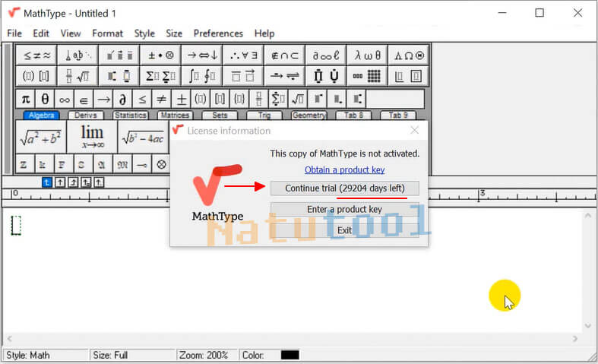This screenshot has width=598, height=364.
Task: Insert the sqrt(b²−4ac) expression
Action: (x=144, y=137)
